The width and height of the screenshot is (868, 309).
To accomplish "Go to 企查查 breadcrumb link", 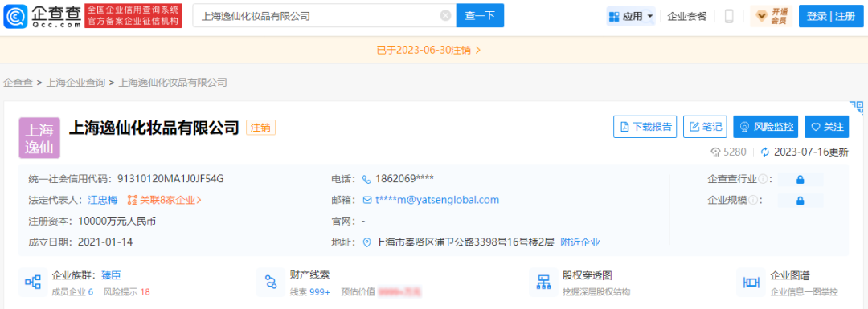I will pos(18,83).
